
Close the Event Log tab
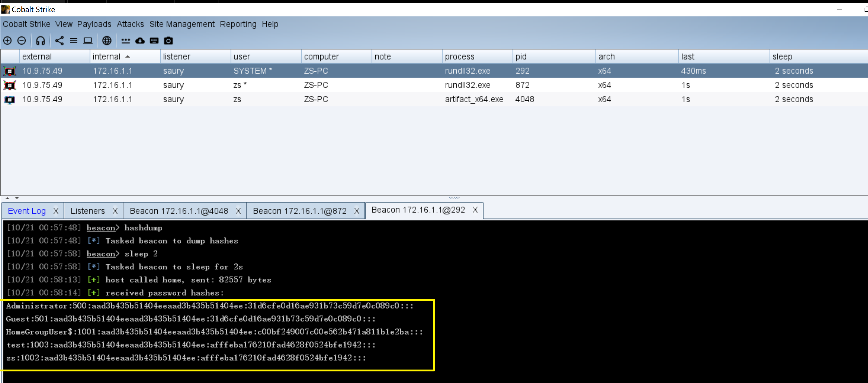click(x=56, y=211)
